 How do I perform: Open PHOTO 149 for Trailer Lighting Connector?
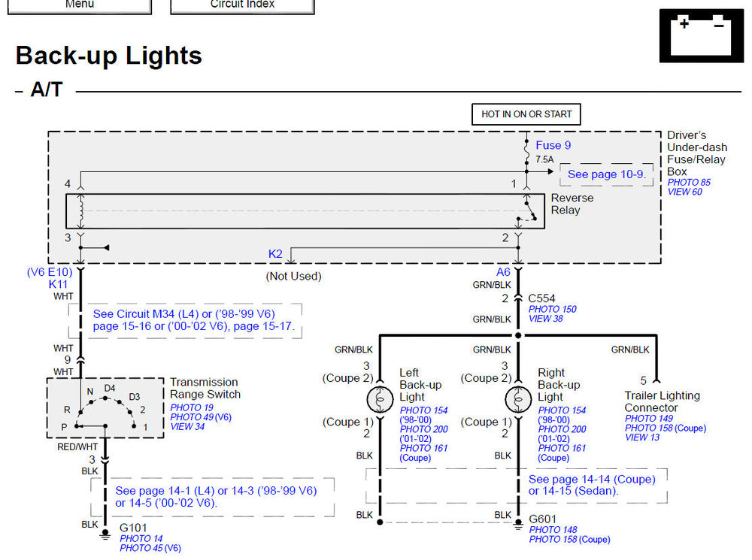pos(650,418)
